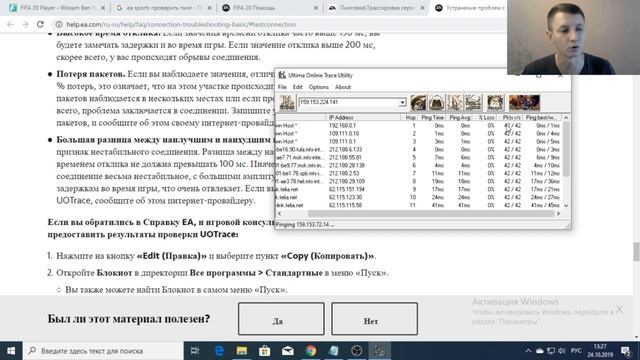Click the Ping Avg column header
This screenshot has width=640, height=360.
pyautogui.click(x=460, y=118)
